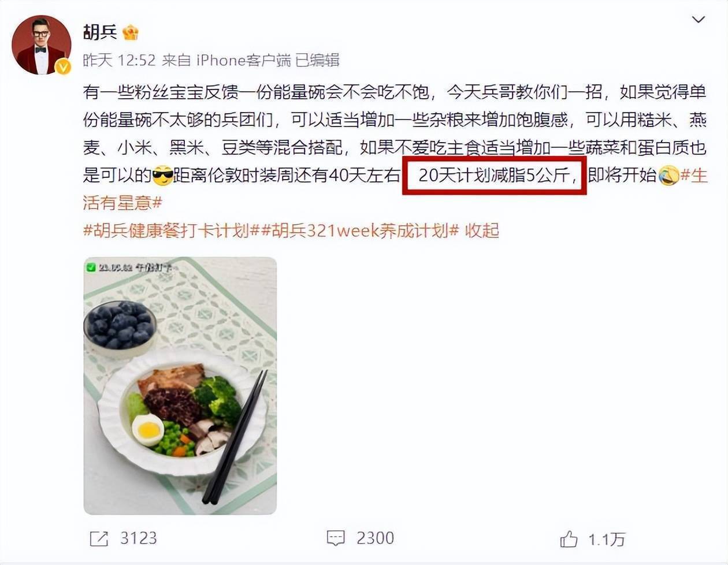This screenshot has height=565, width=728.
Task: Open the post options chevron menu
Action: (698, 20)
